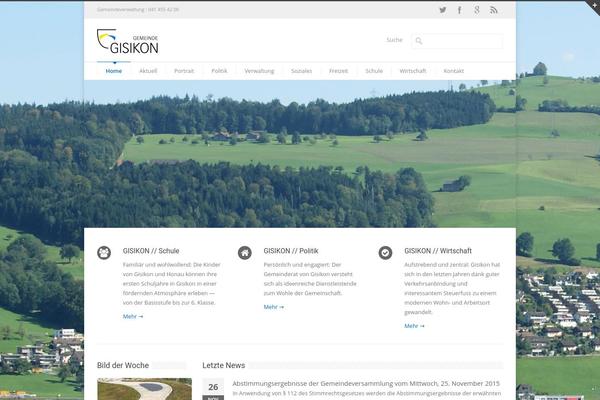Click the Letzte News heading
The image size is (600, 400).
[223, 365]
